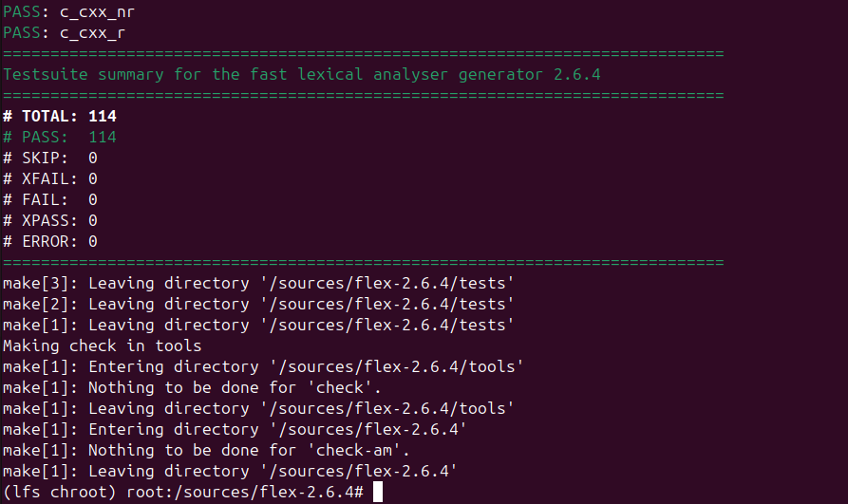Click the "# ERROR: 0" line
Image resolution: width=848 pixels, height=504 pixels.
tap(50, 241)
